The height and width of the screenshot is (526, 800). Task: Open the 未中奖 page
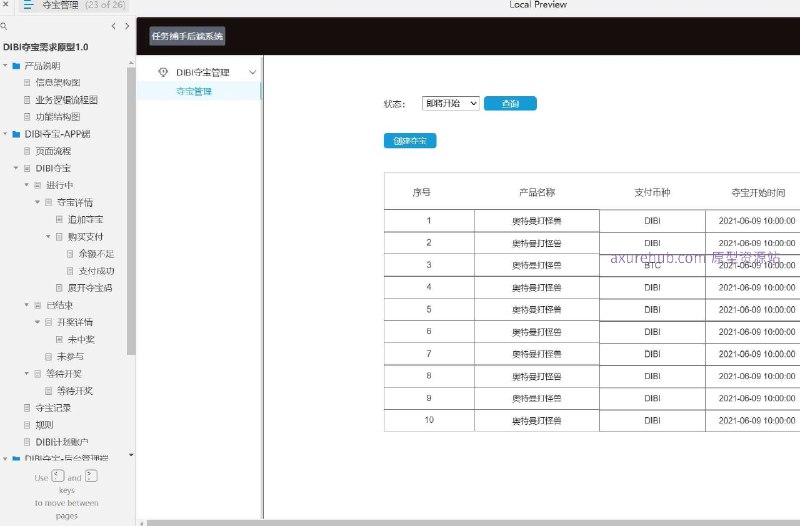(81, 339)
